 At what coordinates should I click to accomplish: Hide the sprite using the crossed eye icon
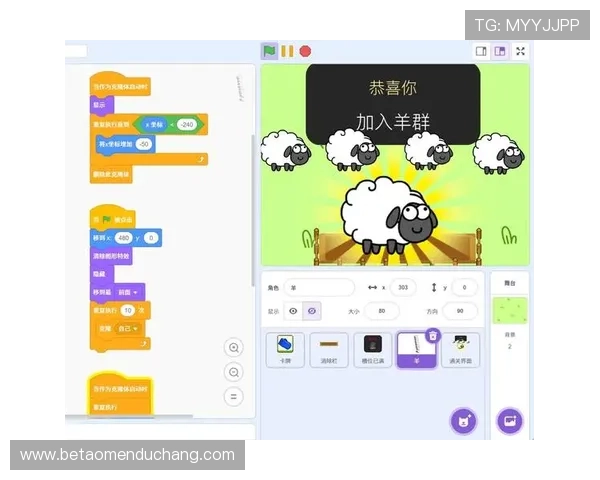[312, 311]
